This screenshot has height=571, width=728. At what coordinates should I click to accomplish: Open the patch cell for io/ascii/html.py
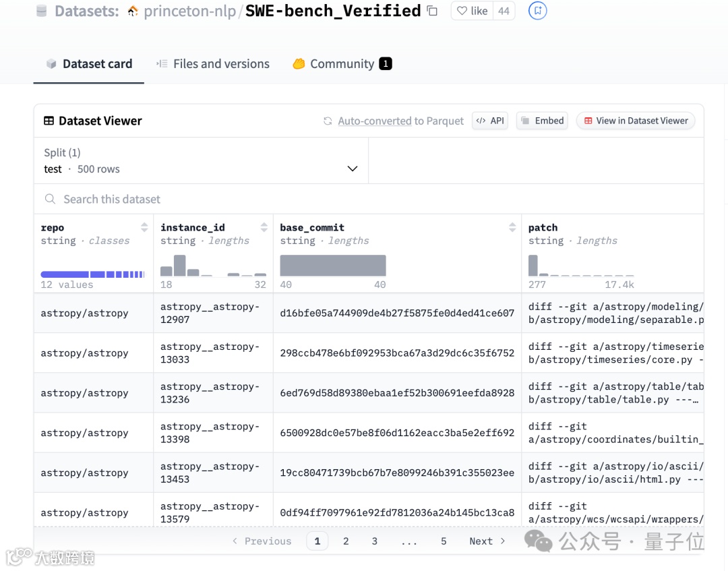(613, 473)
